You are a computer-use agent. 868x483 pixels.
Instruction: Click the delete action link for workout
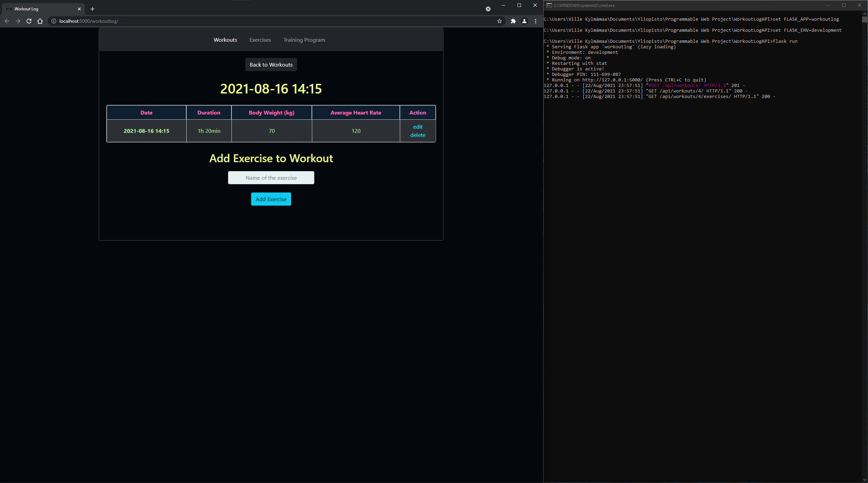[418, 135]
